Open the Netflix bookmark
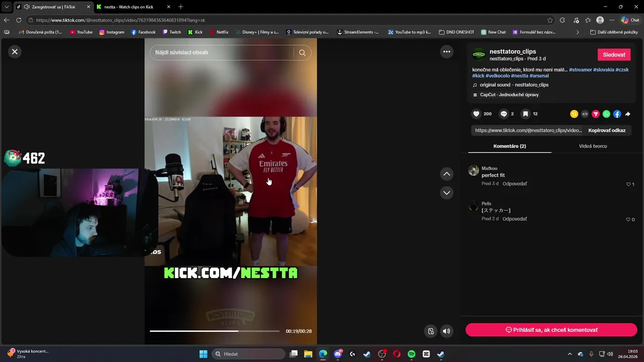The height and width of the screenshot is (362, 644). [218, 32]
